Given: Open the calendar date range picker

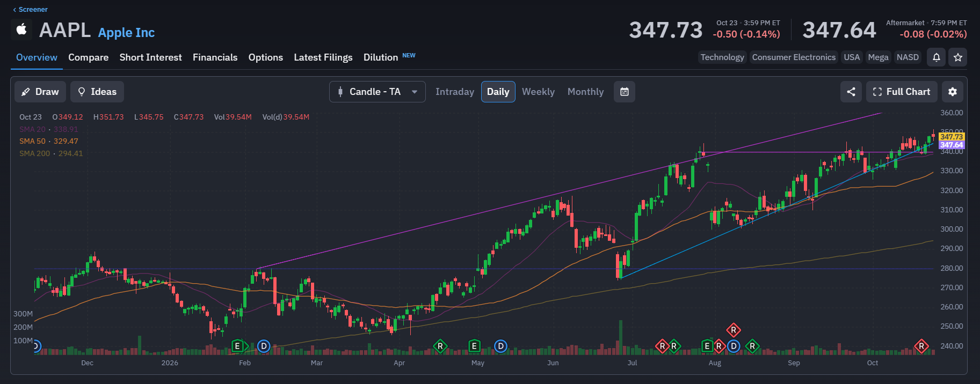Looking at the screenshot, I should tap(625, 92).
